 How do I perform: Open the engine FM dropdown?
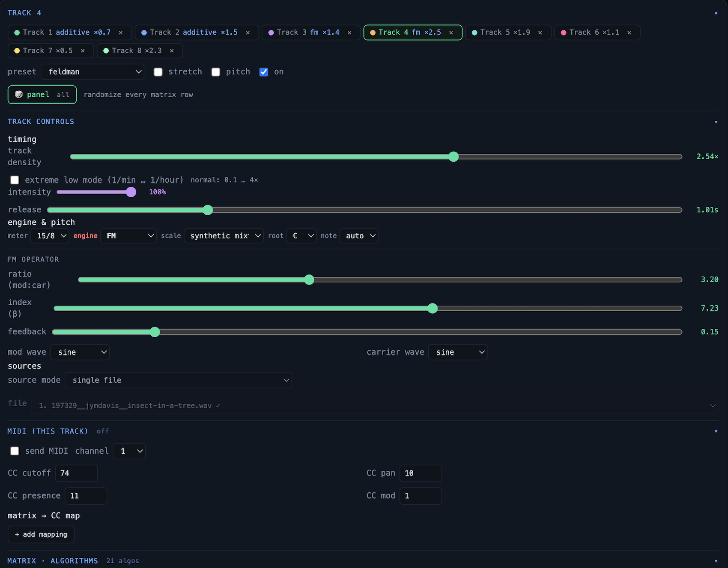128,236
